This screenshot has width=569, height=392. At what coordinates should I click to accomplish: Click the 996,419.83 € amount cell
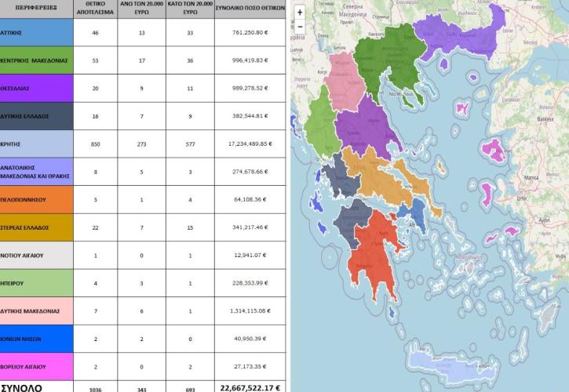tap(250, 60)
